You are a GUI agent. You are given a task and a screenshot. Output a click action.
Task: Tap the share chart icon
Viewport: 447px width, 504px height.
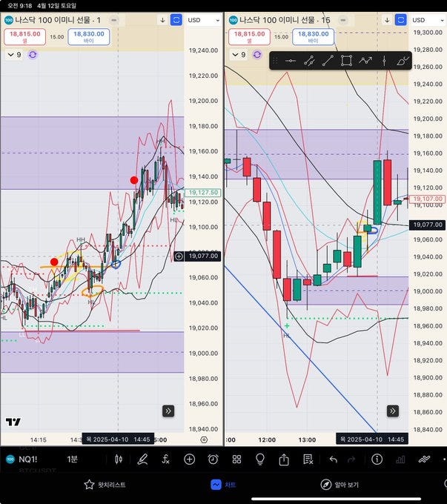pos(284,460)
